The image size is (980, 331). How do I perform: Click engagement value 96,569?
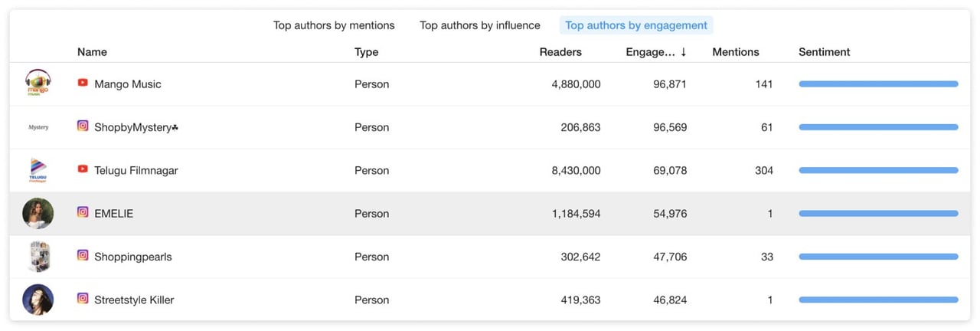coord(669,127)
